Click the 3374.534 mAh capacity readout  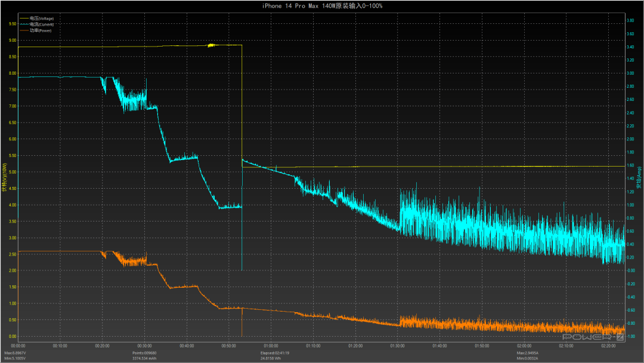[x=144, y=358]
